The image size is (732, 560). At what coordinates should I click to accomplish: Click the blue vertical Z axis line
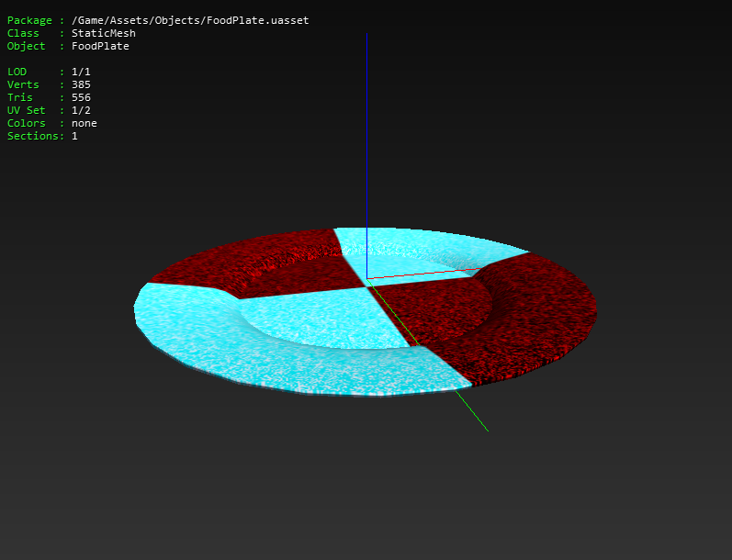[367, 156]
